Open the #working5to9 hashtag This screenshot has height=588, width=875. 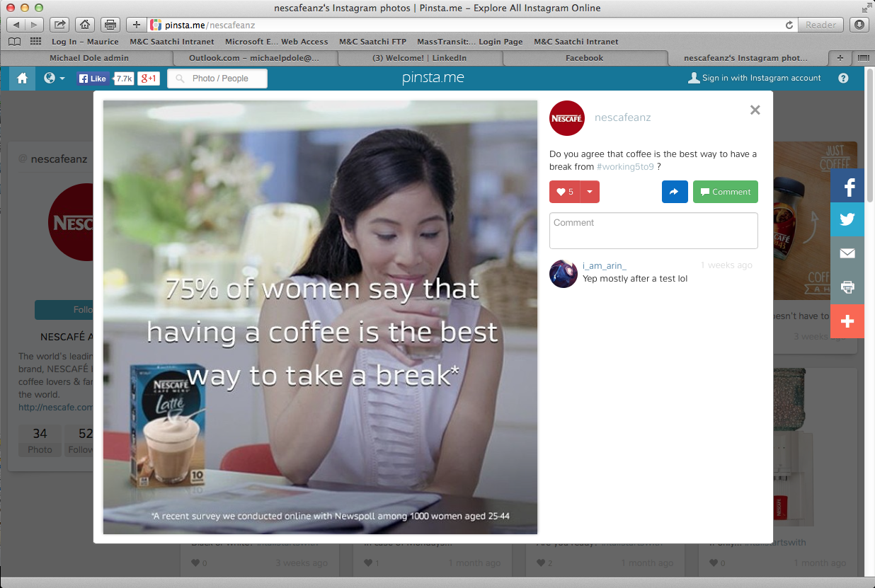[x=625, y=167]
